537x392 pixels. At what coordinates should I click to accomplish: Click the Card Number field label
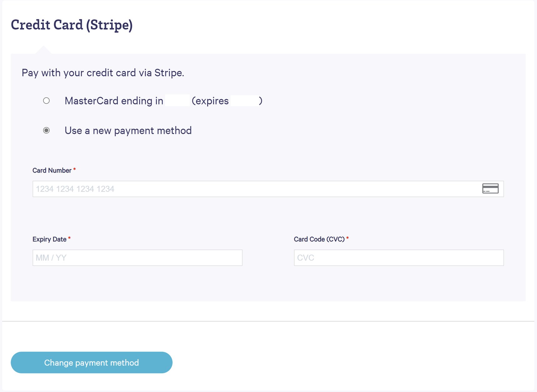(52, 171)
